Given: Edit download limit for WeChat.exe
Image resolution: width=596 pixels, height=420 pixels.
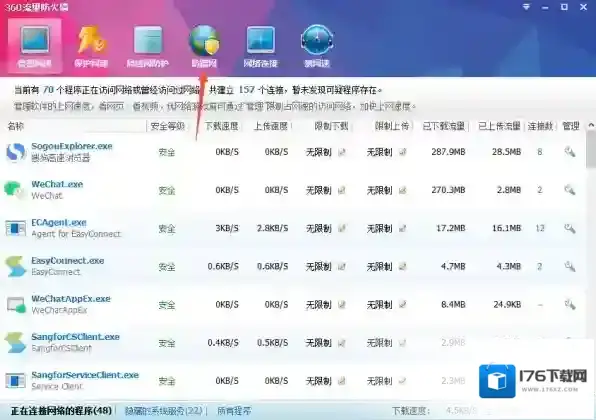Looking at the screenshot, I should 342,190.
